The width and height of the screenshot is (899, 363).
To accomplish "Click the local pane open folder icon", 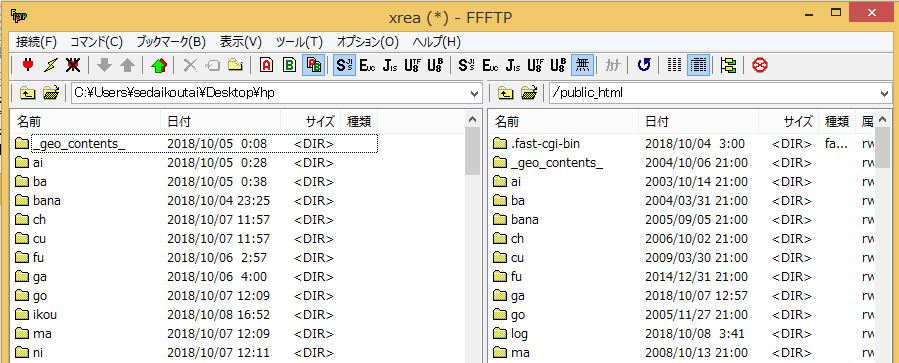I will pyautogui.click(x=52, y=93).
